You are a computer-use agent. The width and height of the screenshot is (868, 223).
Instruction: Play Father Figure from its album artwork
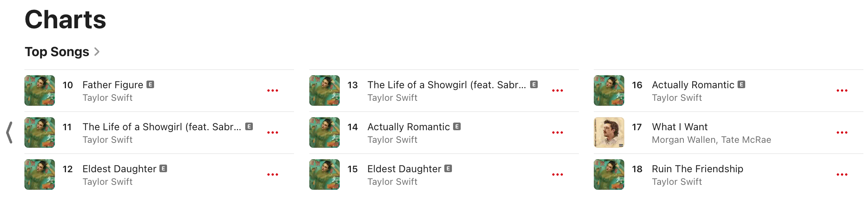[x=40, y=90]
